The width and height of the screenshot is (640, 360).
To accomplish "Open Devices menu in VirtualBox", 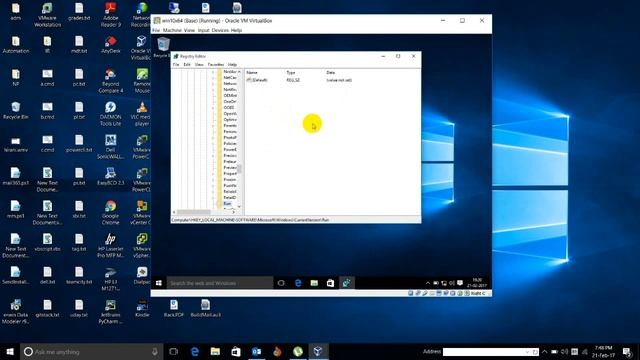I will coord(220,31).
